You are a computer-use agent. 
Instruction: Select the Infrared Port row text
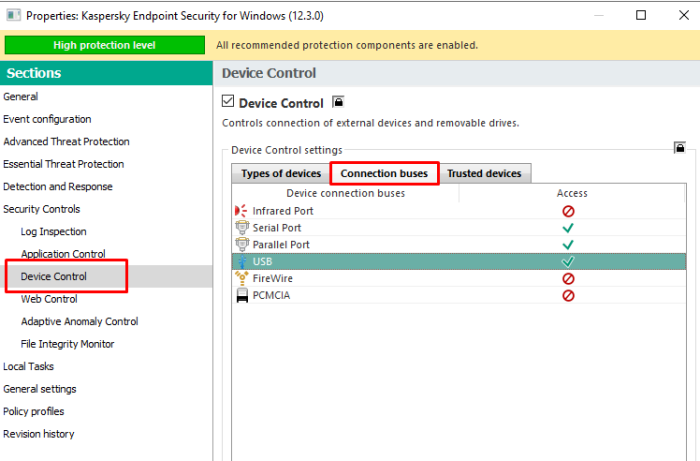tap(283, 211)
